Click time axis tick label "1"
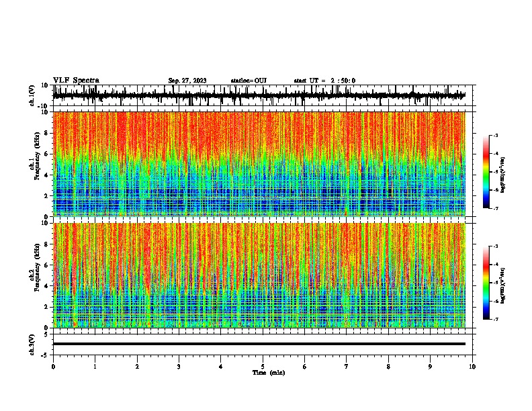This screenshot has width=532, height=411. 95,367
